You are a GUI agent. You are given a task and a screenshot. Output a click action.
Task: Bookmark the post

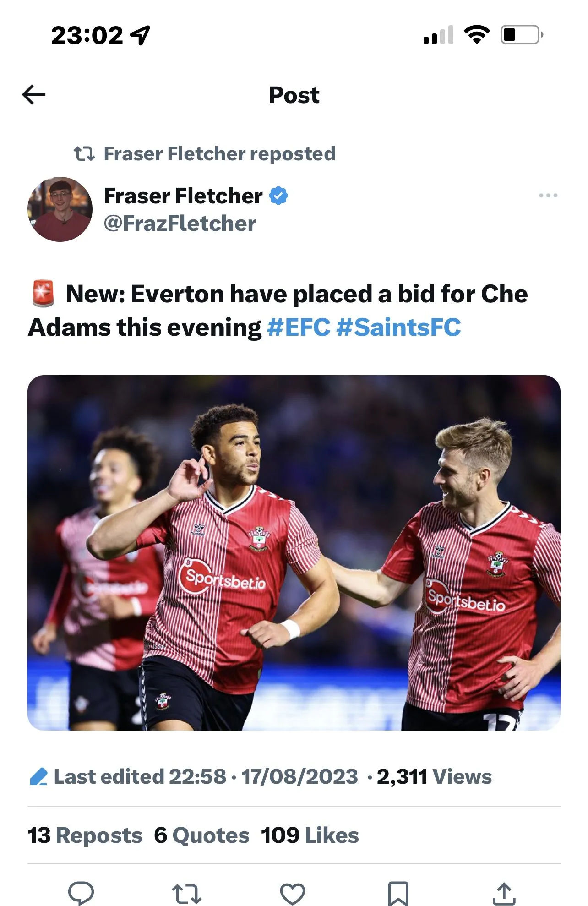[x=398, y=893]
